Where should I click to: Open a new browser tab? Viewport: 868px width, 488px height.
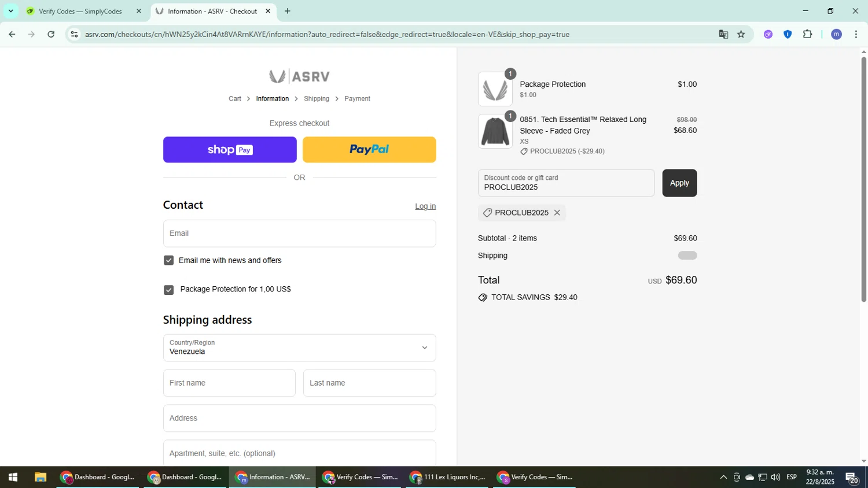tap(288, 11)
